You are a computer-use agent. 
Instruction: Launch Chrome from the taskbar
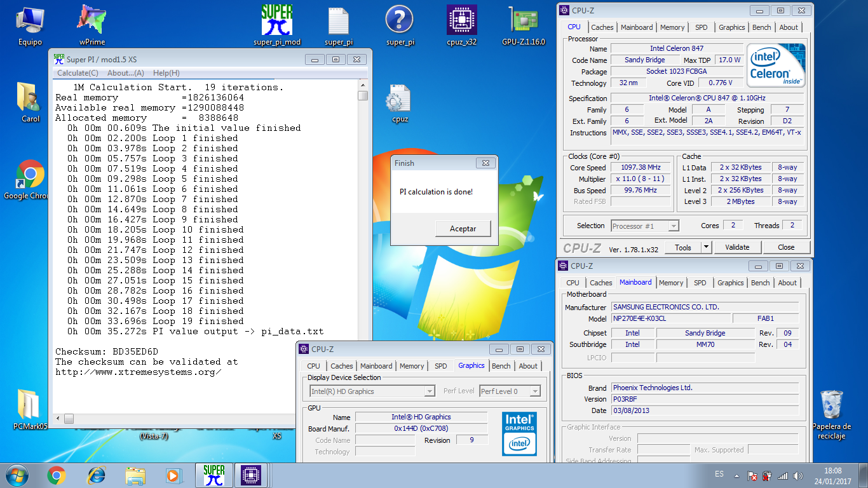click(x=57, y=475)
